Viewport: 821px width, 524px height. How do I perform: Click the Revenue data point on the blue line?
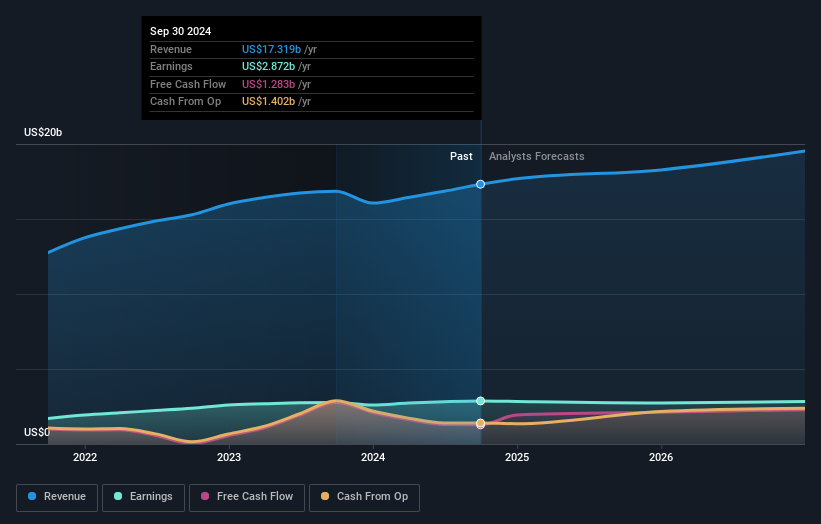pyautogui.click(x=480, y=184)
